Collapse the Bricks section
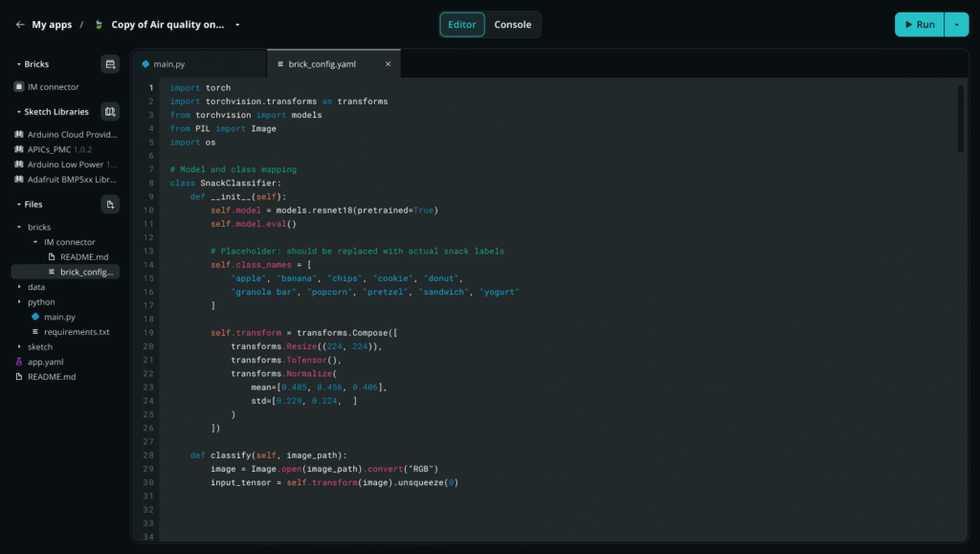 tap(18, 64)
